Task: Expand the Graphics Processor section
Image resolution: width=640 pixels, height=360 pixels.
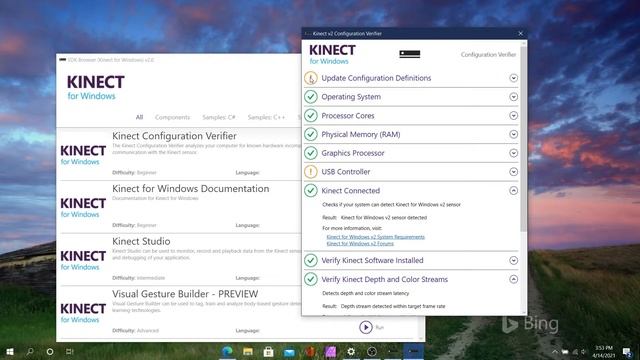Action: point(514,153)
